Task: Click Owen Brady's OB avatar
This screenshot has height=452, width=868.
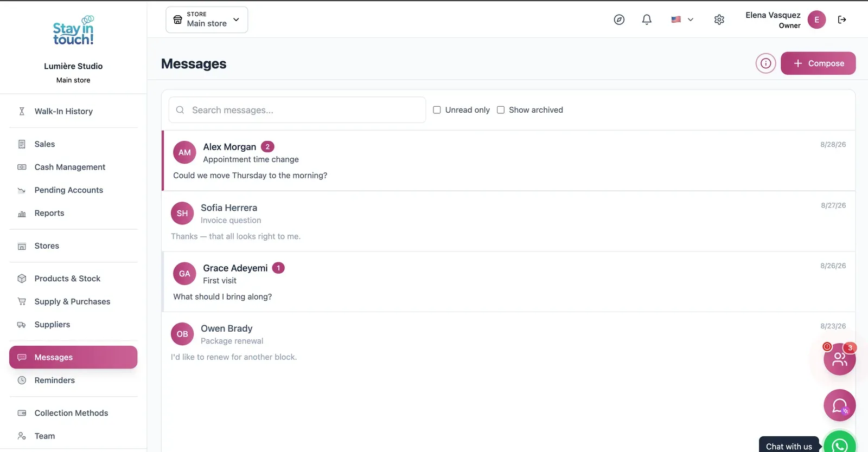Action: [x=182, y=334]
